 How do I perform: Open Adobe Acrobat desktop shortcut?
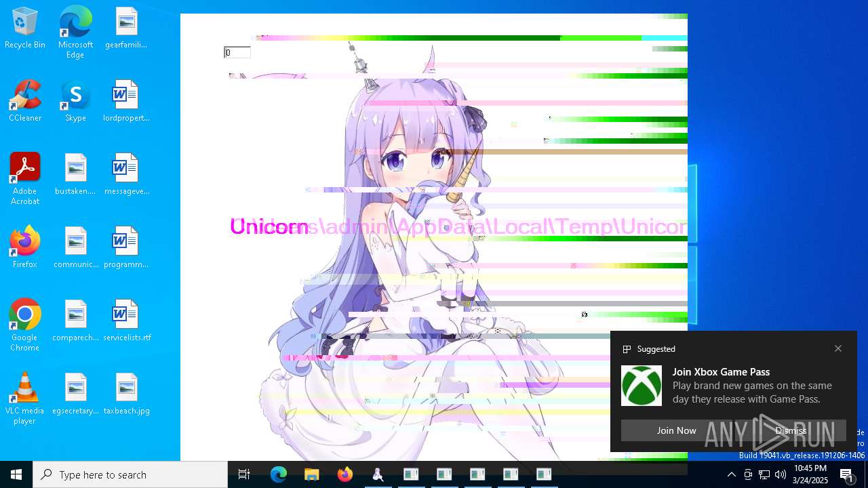click(25, 179)
